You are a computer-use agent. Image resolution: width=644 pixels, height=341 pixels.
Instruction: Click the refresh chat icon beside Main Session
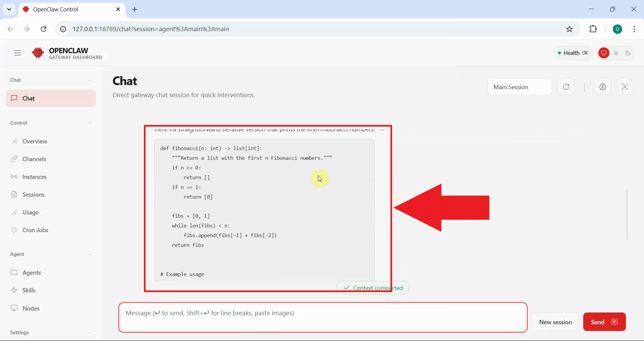pos(566,87)
